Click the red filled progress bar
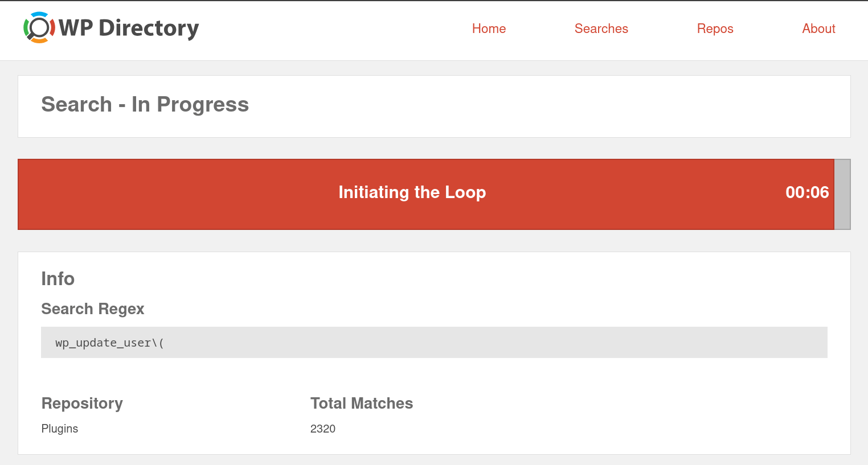Viewport: 868px width, 465px height. point(171,194)
